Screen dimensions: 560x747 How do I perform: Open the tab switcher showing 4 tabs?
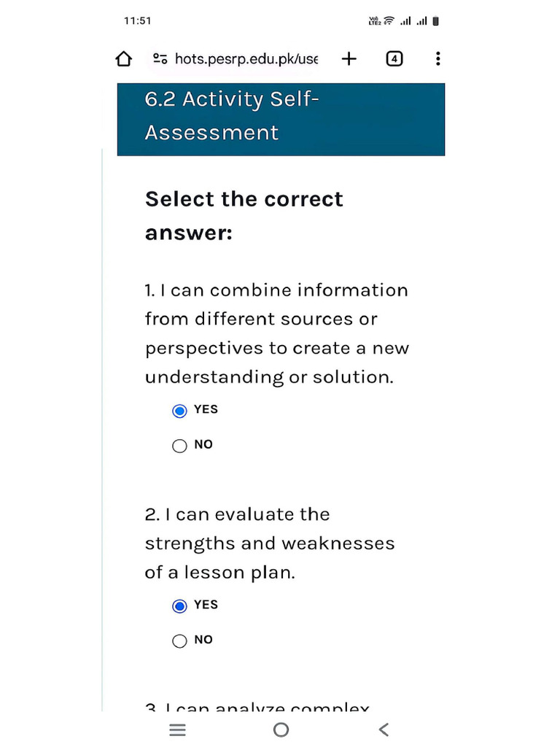point(394,59)
